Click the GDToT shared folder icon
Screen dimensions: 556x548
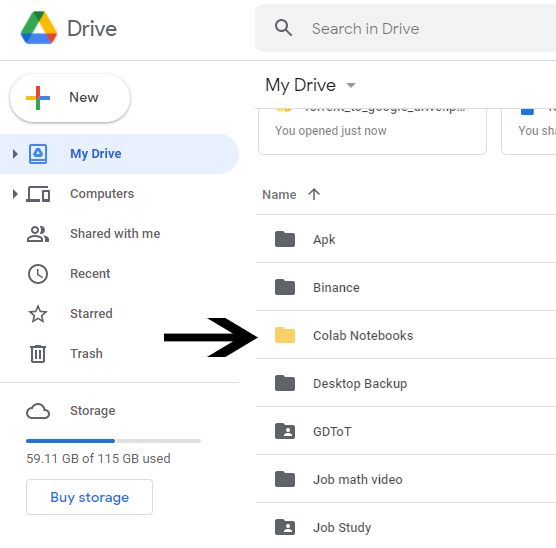point(285,431)
